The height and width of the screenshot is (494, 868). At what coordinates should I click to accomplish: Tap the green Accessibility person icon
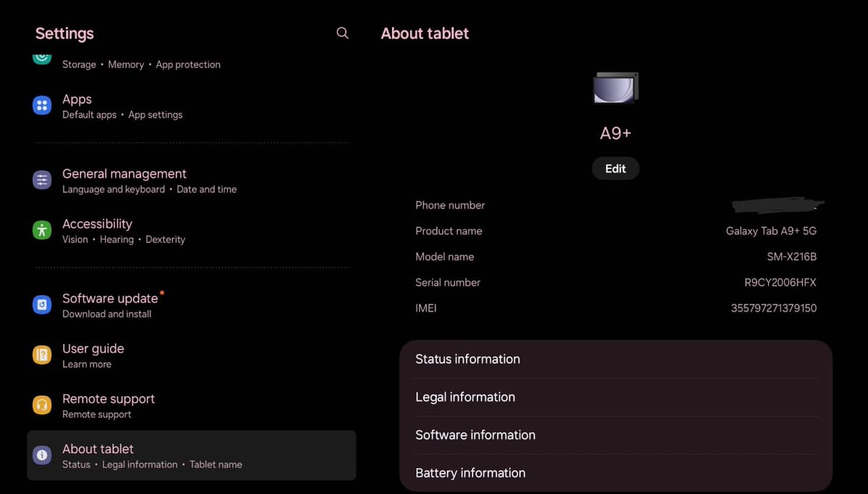point(42,230)
